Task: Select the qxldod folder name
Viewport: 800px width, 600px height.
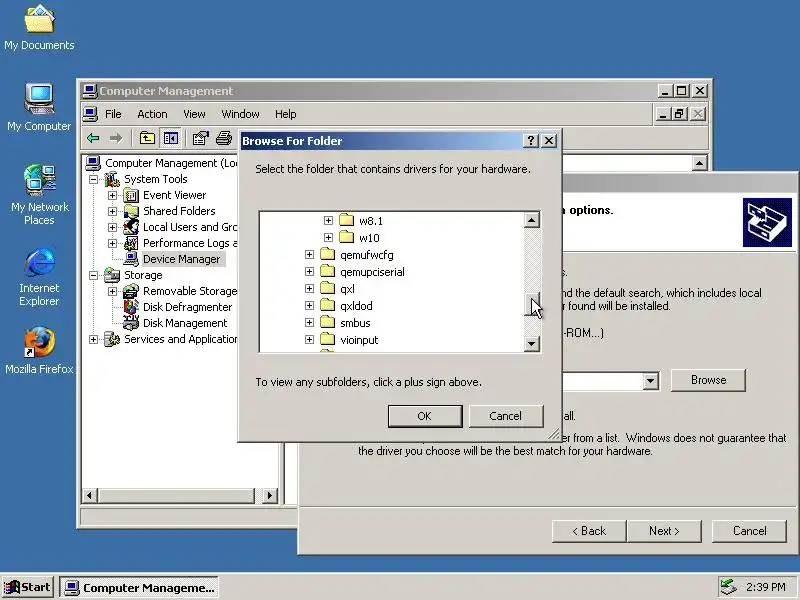Action: (356, 306)
